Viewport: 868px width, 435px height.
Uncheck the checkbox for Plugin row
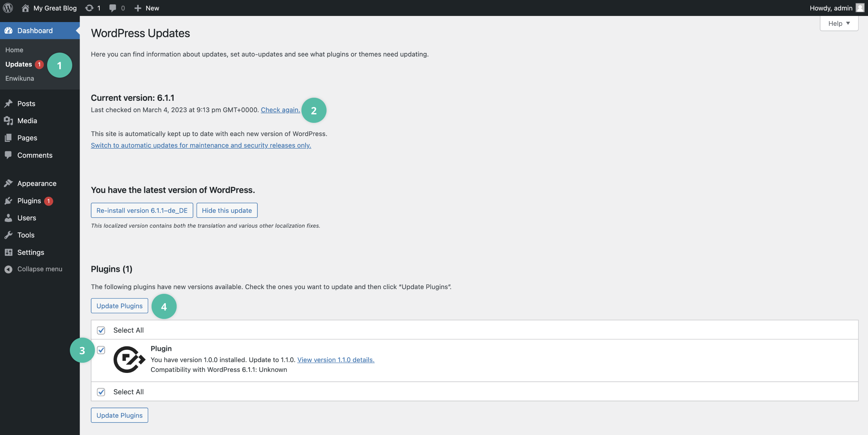click(x=101, y=350)
